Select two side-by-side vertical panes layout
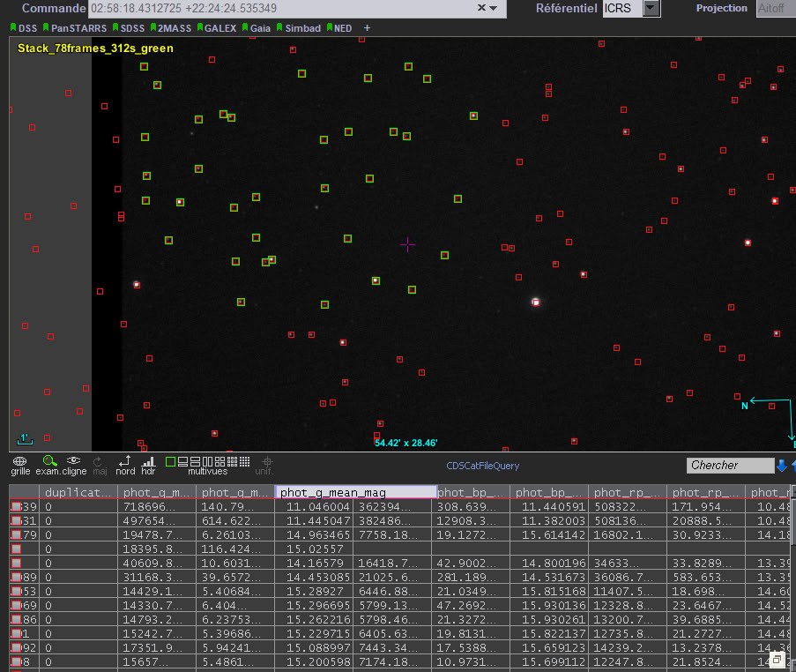 pyautogui.click(x=208, y=462)
